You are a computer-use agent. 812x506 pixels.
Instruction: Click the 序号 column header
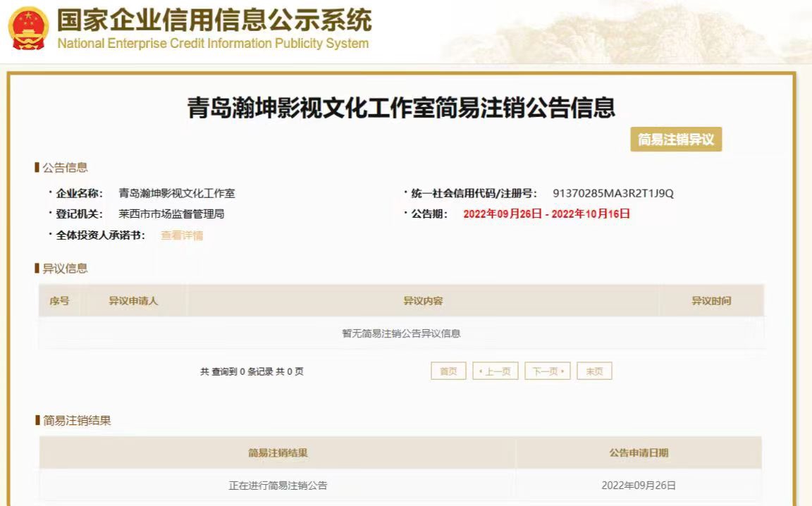pyautogui.click(x=59, y=301)
